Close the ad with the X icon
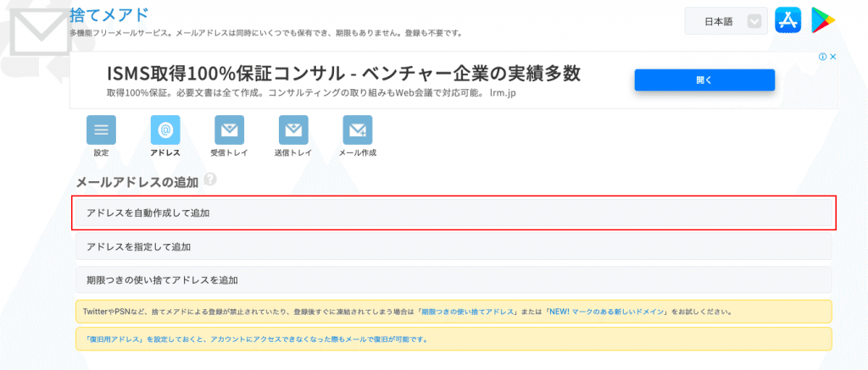 833,57
